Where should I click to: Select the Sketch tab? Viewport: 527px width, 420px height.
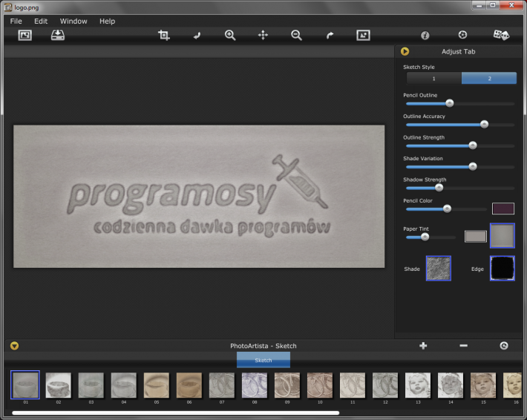(263, 360)
